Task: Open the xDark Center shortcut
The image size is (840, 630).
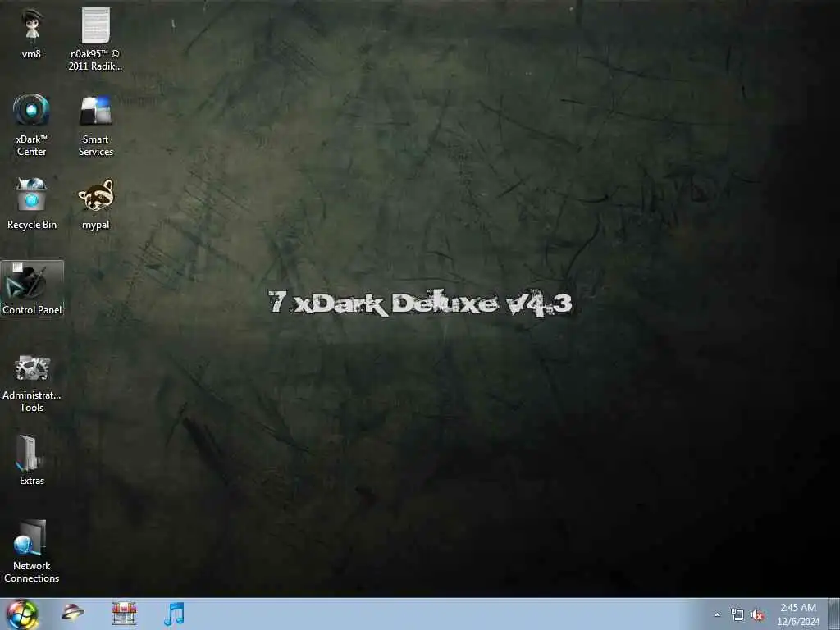Action: point(32,125)
